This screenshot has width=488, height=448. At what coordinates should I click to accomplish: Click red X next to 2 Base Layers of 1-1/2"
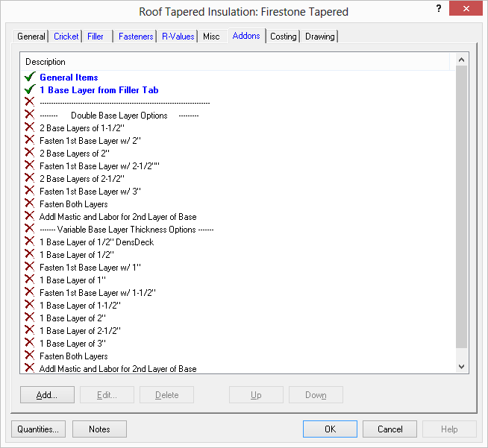[x=29, y=127]
